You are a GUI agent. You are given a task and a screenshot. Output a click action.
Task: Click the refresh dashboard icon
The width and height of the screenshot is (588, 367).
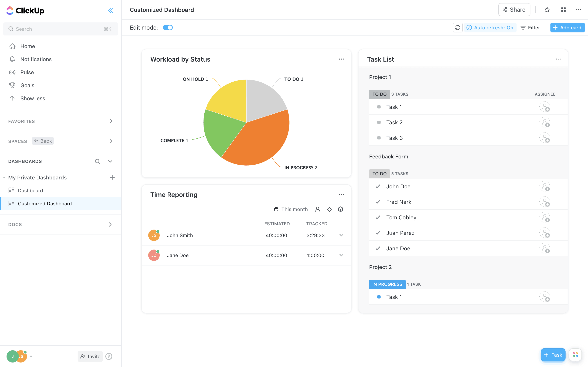pyautogui.click(x=458, y=28)
